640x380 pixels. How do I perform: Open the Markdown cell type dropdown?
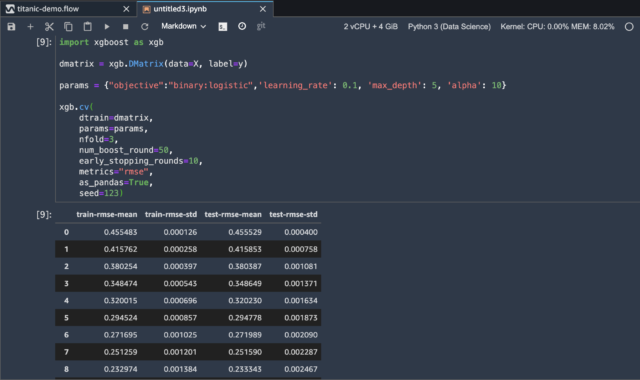click(184, 26)
